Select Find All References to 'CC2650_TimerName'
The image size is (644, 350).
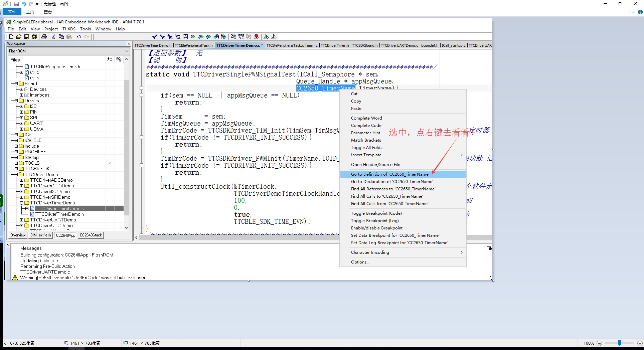pyautogui.click(x=403, y=189)
